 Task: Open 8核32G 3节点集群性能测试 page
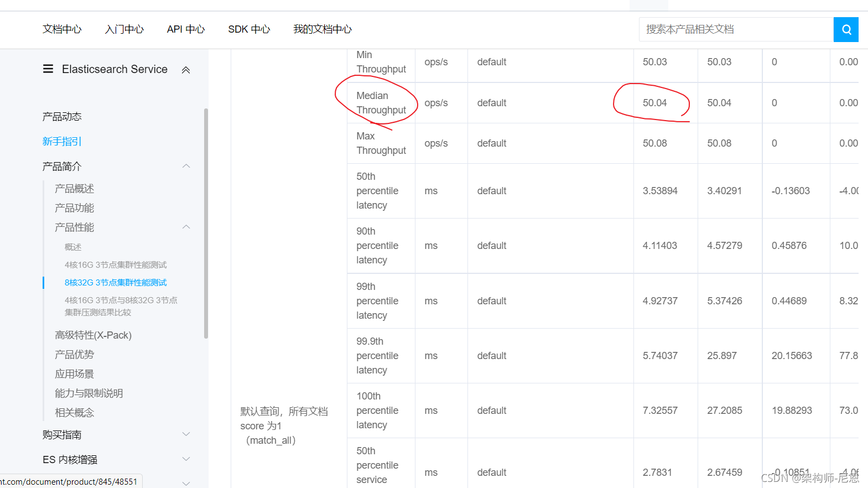[116, 283]
